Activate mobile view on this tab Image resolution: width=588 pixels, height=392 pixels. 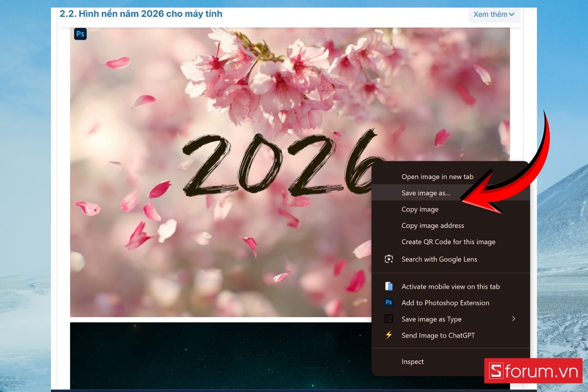(450, 286)
